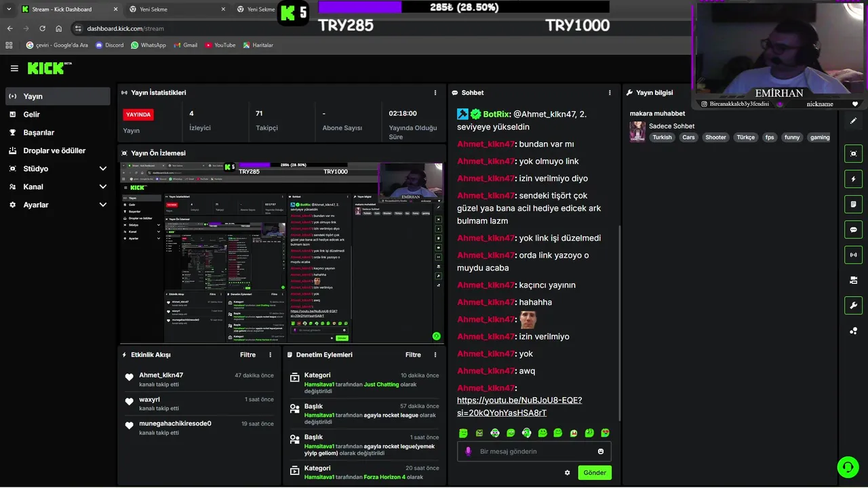Click the stream preview thumbnail
The image size is (868, 488).
[x=281, y=253]
